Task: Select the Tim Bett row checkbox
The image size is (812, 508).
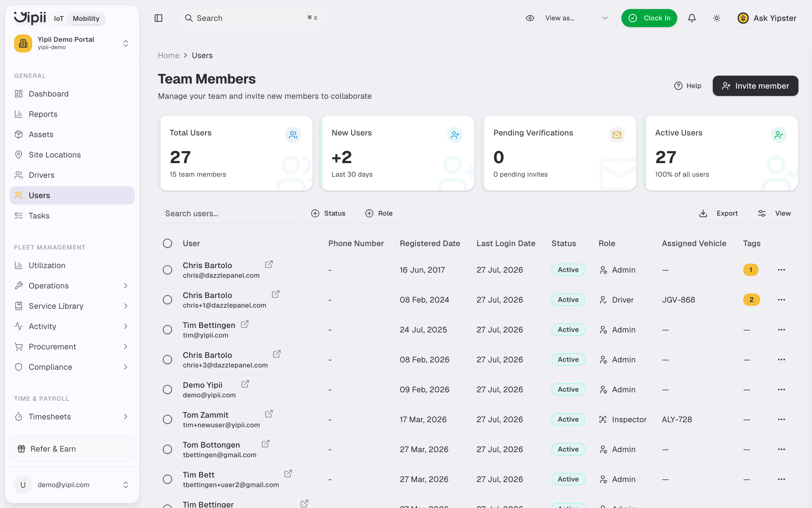Action: point(167,479)
